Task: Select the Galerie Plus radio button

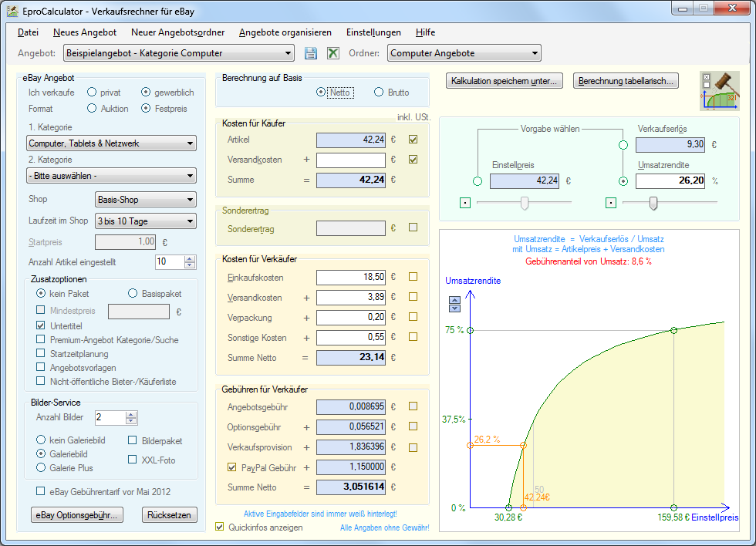Action: pos(41,467)
